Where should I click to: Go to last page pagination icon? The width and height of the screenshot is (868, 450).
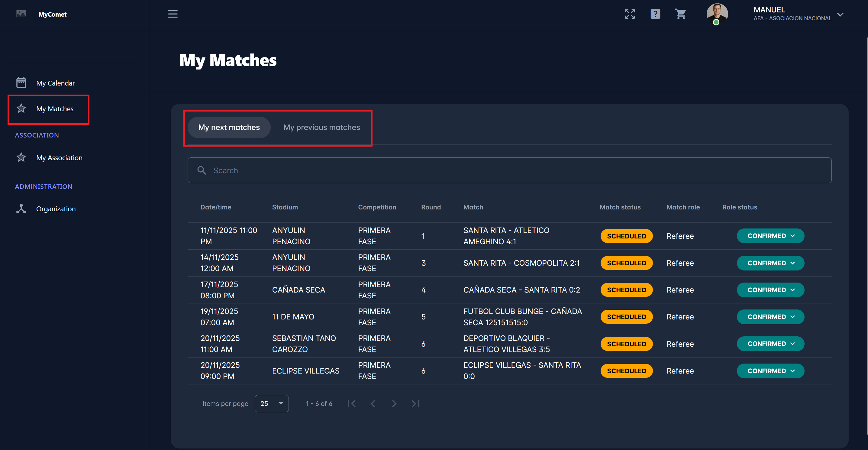[x=415, y=403]
